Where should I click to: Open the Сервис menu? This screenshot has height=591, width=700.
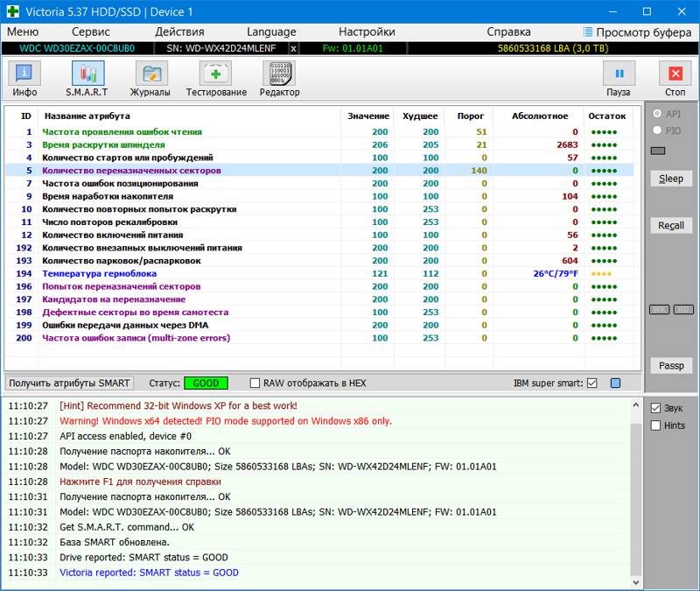(91, 32)
